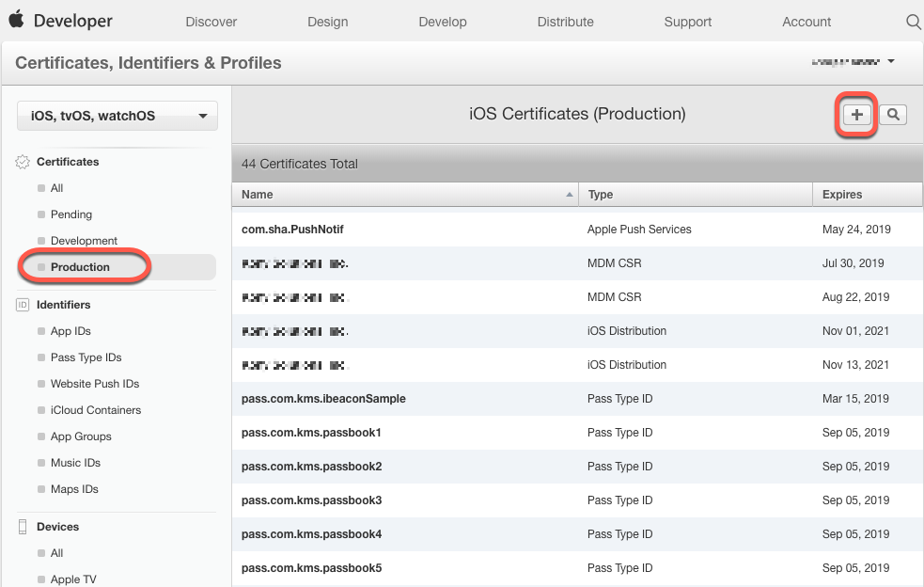Screen dimensions: 924x587
Task: Open the Develop menu item
Action: tap(443, 21)
